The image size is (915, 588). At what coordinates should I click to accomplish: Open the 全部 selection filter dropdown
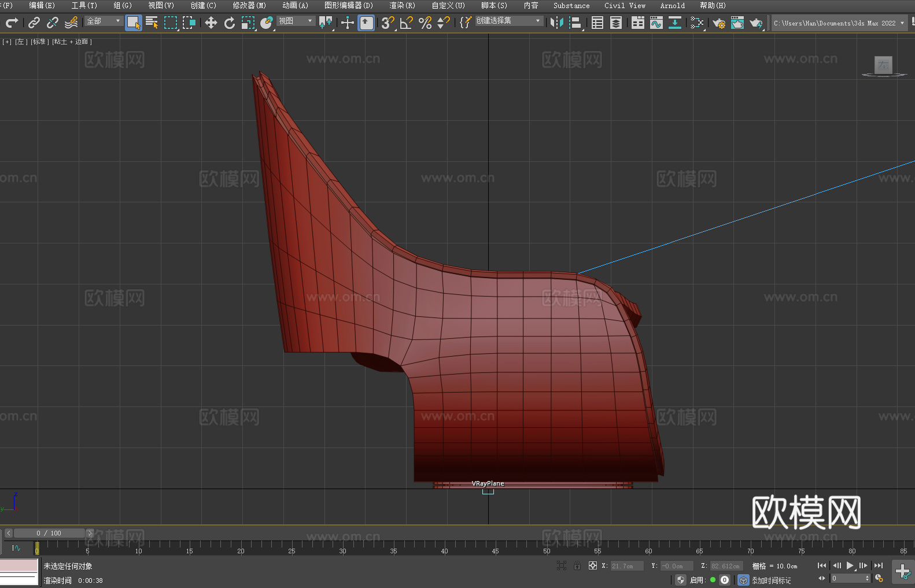pyautogui.click(x=104, y=21)
